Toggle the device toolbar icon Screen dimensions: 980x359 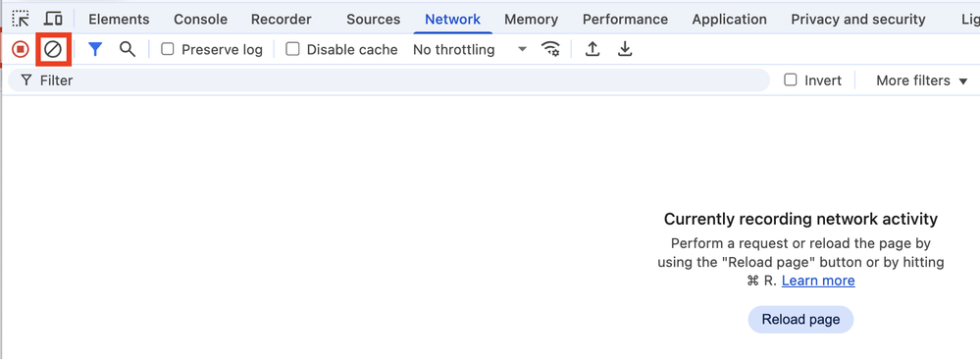point(54,19)
